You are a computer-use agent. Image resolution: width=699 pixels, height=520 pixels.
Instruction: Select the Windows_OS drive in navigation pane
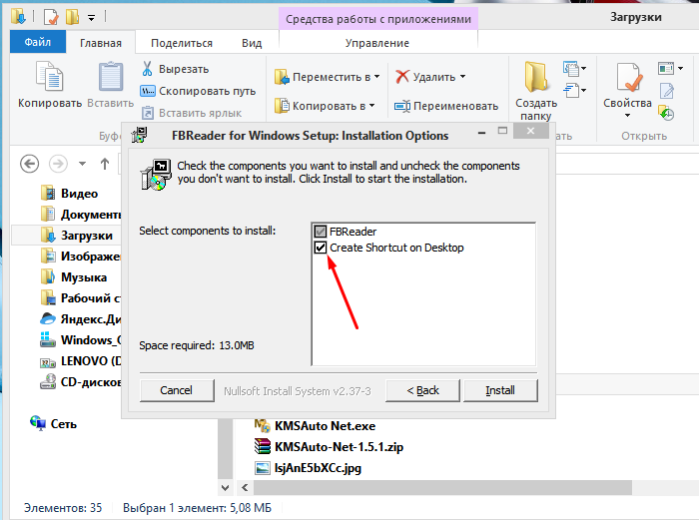80,340
